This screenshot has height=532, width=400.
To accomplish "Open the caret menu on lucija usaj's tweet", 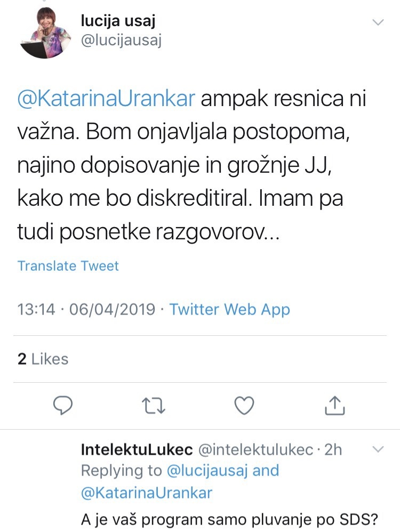I will 378,22.
